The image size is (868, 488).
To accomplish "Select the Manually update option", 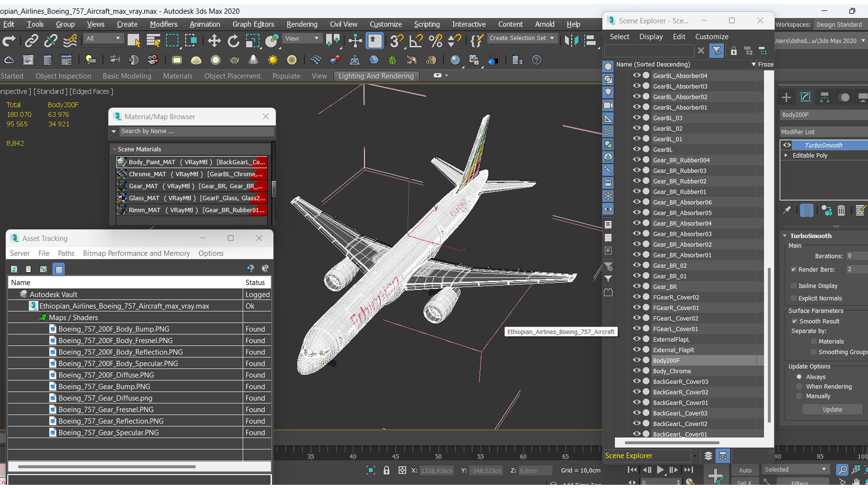I will [x=799, y=396].
